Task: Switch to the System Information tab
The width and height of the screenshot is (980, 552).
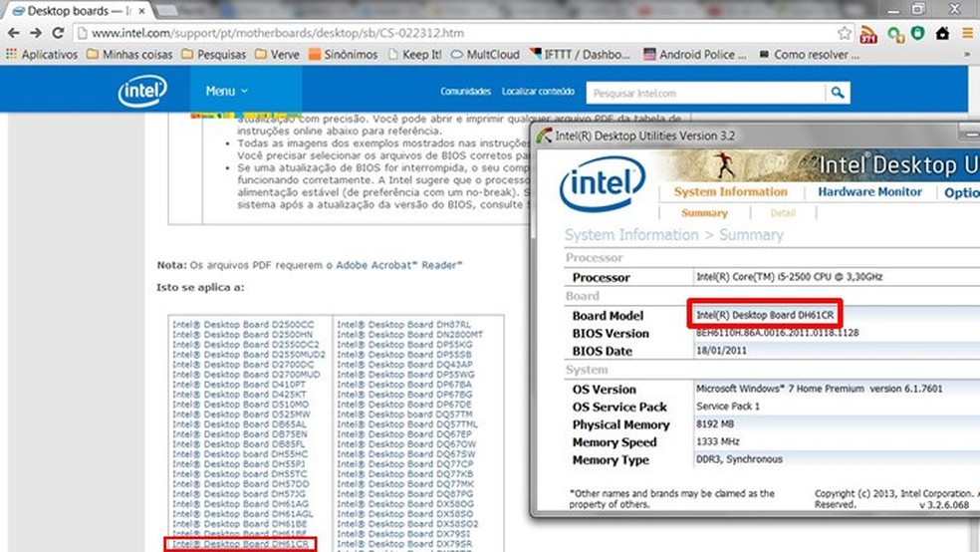Action: point(731,192)
